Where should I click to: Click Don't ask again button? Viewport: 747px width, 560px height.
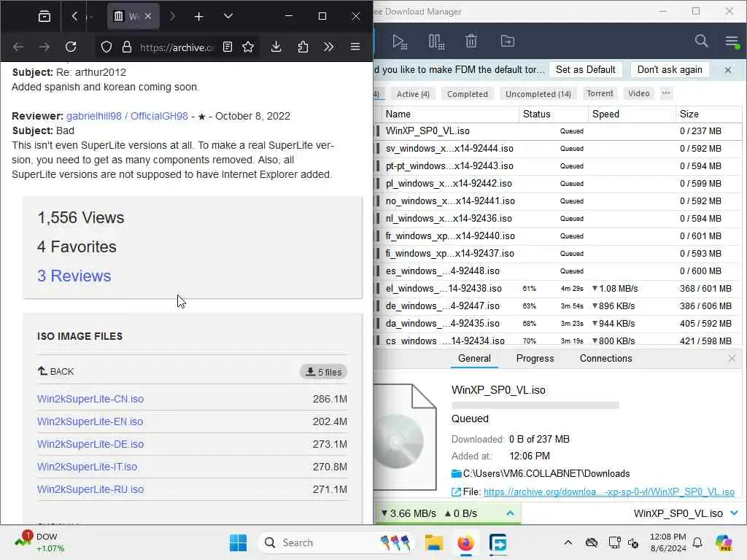pos(670,69)
